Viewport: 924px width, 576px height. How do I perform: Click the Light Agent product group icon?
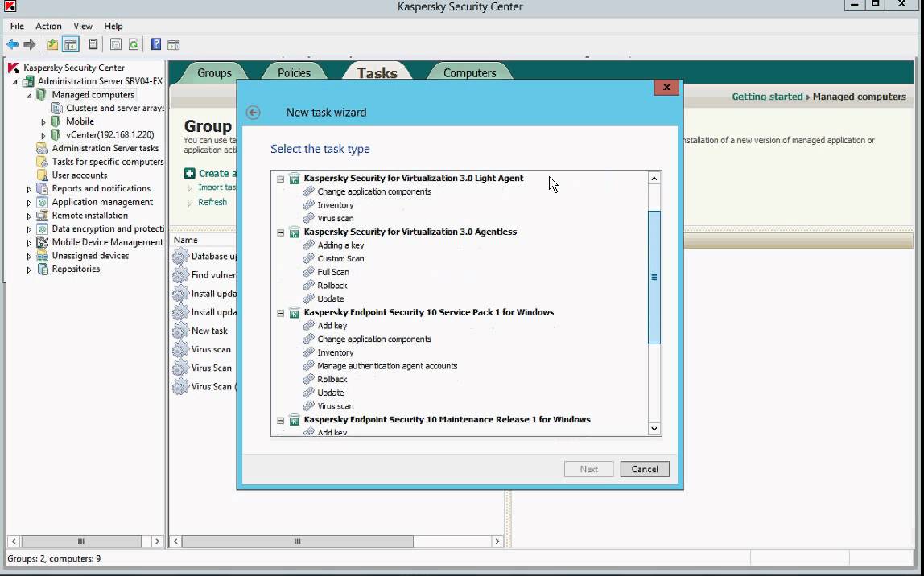tap(294, 179)
